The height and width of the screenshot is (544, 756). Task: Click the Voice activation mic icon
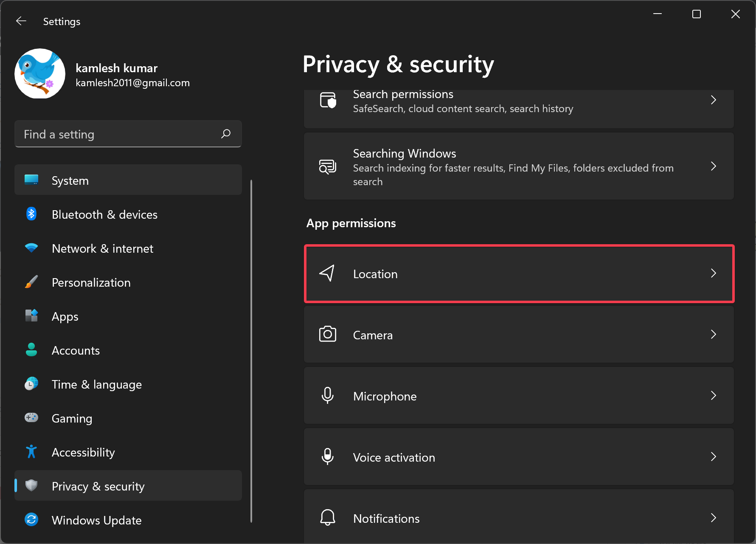click(328, 457)
